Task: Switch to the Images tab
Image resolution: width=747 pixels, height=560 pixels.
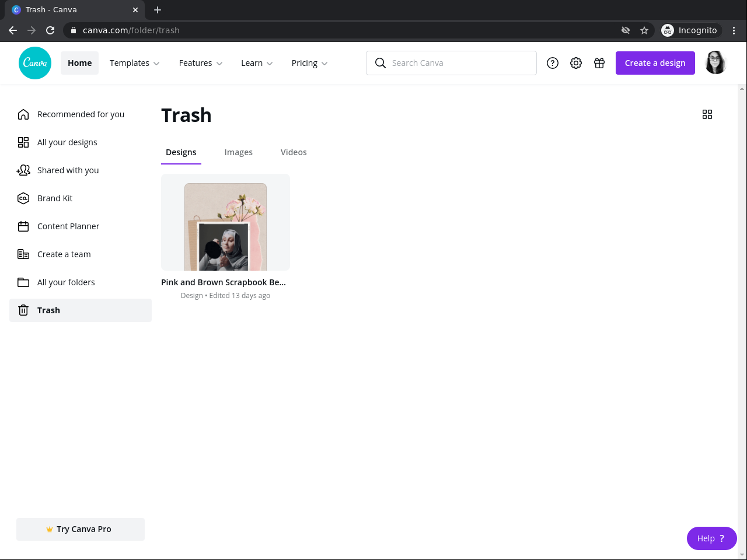Action: tap(239, 152)
